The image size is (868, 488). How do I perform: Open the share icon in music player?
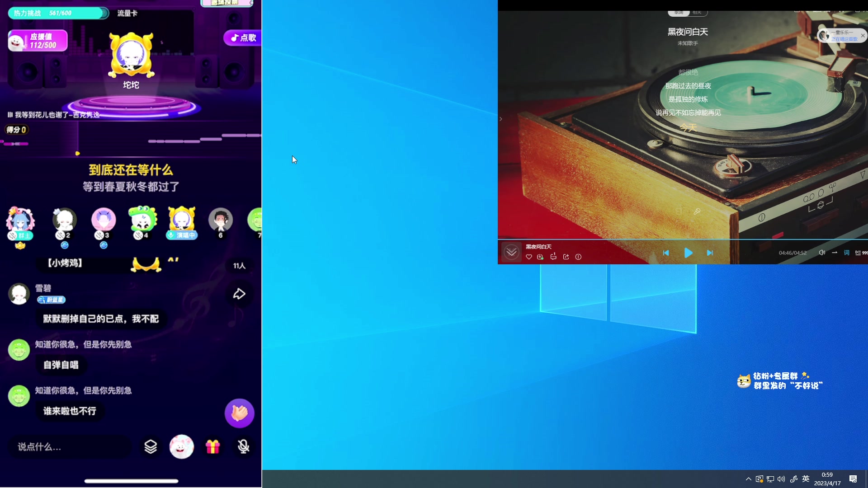coord(566,257)
